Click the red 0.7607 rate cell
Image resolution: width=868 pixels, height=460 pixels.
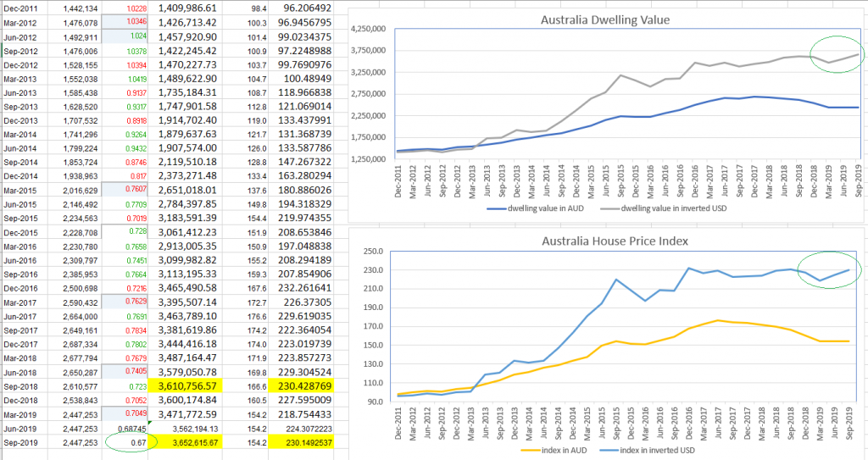coord(136,189)
